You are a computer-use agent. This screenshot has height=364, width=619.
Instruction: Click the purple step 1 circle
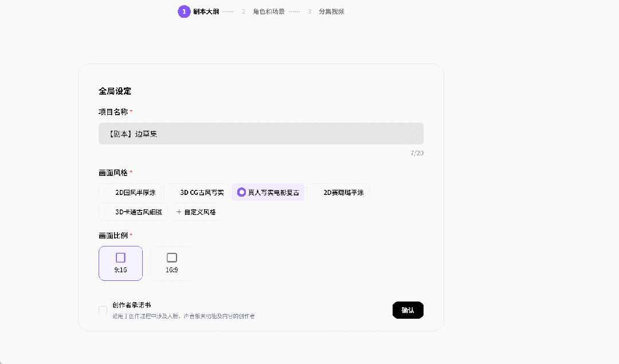pos(184,11)
